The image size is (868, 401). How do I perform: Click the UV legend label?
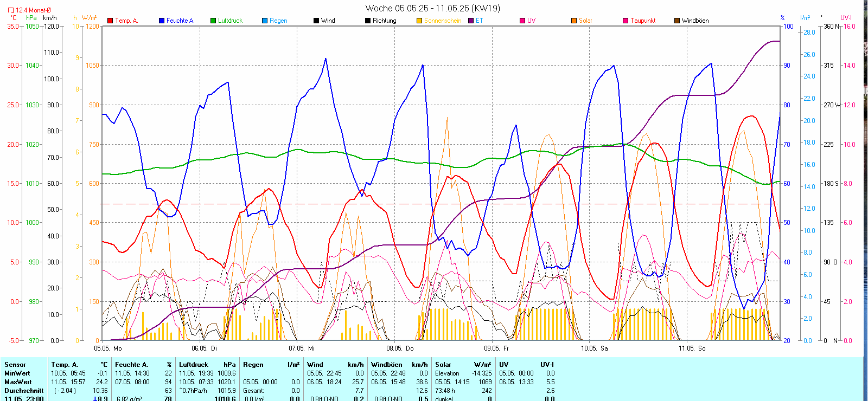531,21
